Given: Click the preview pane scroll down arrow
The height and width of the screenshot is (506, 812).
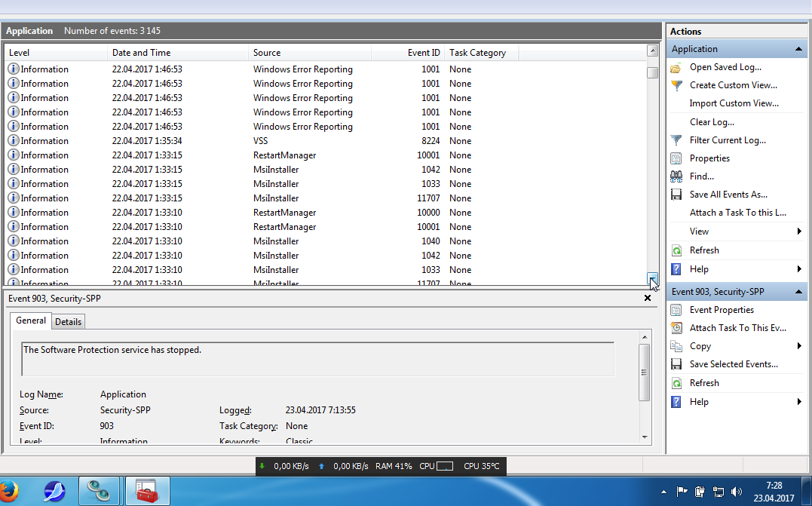Looking at the screenshot, I should (x=644, y=437).
